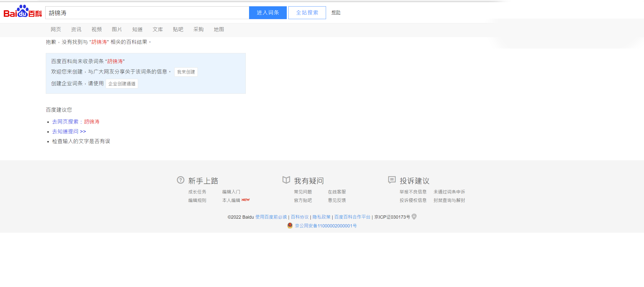The height and width of the screenshot is (287, 644).
Task: Switch to the 知道 tab
Action: click(137, 29)
